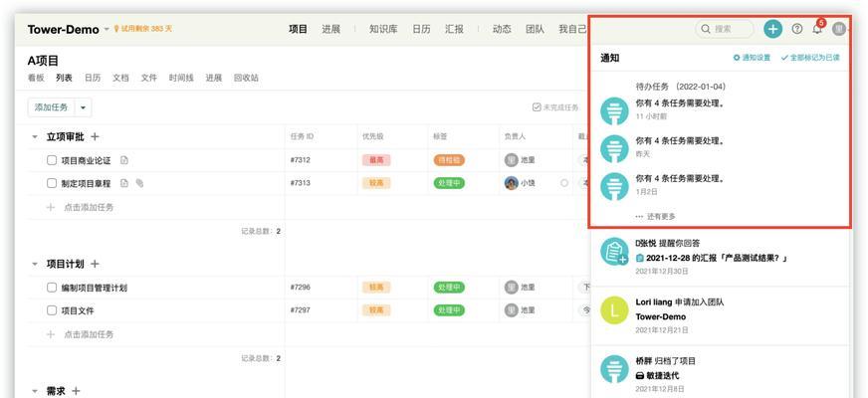Click the 最高 priority tag on #7312
Image resolution: width=868 pixels, height=398 pixels.
(x=376, y=160)
